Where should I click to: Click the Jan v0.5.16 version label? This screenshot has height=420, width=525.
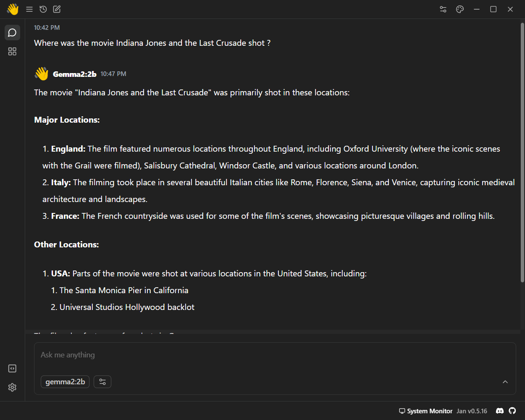472,411
